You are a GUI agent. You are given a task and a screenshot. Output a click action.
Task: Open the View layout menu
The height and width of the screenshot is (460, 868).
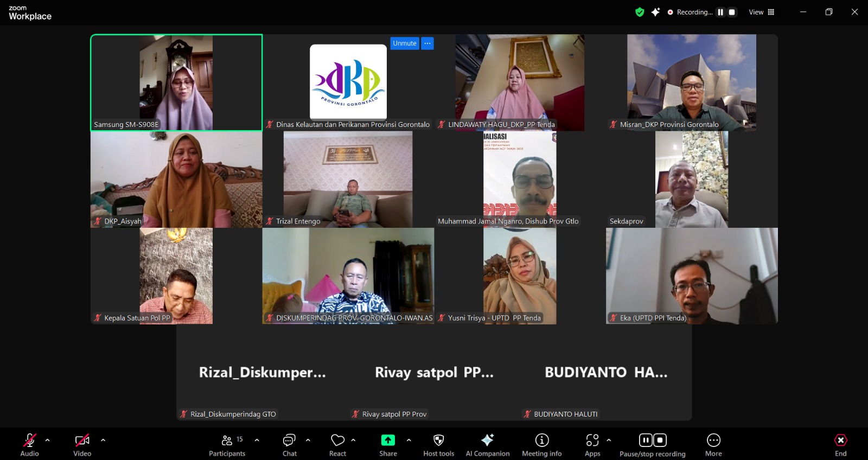click(762, 12)
